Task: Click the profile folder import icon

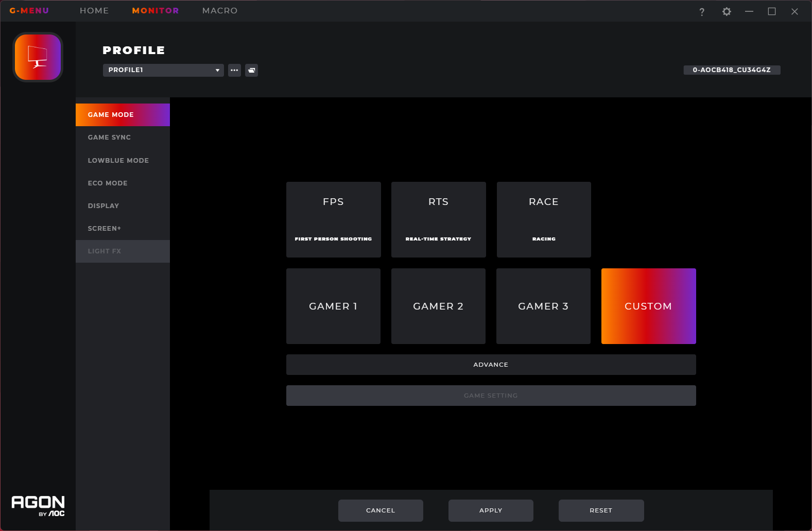Action: click(251, 70)
